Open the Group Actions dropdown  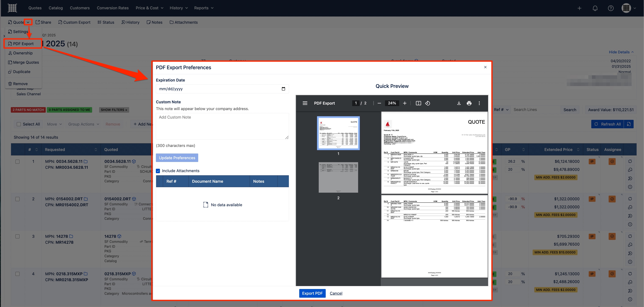tap(84, 124)
